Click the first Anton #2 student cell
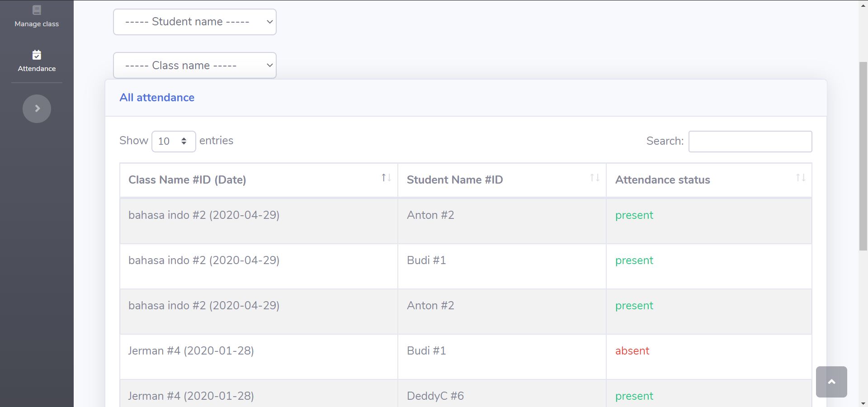 coord(430,215)
